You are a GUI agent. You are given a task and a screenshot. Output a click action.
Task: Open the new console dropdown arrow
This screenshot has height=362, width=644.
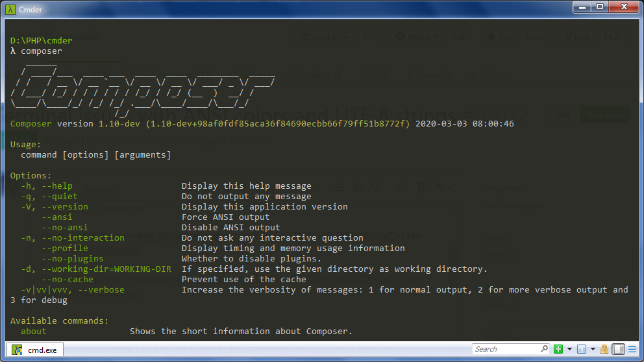tap(569, 349)
